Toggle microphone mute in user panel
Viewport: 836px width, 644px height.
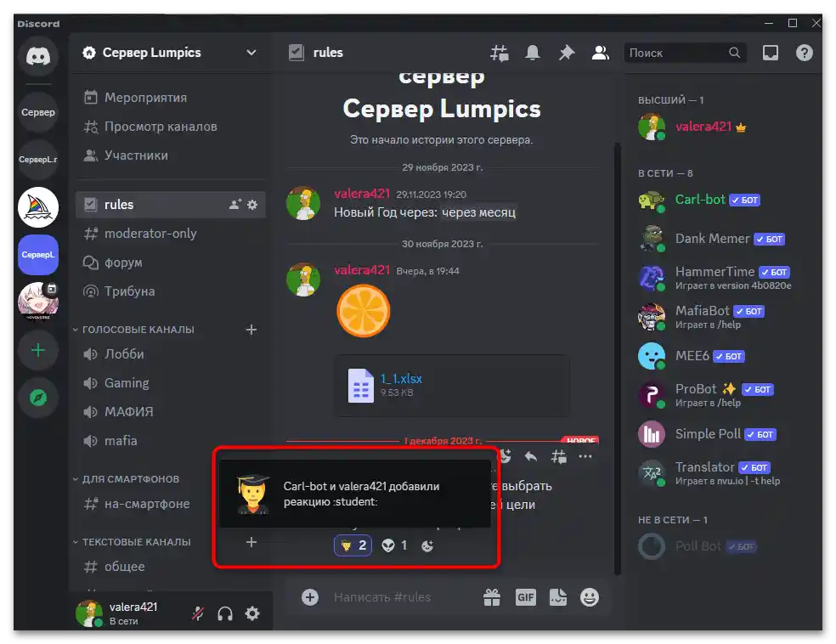point(198,613)
